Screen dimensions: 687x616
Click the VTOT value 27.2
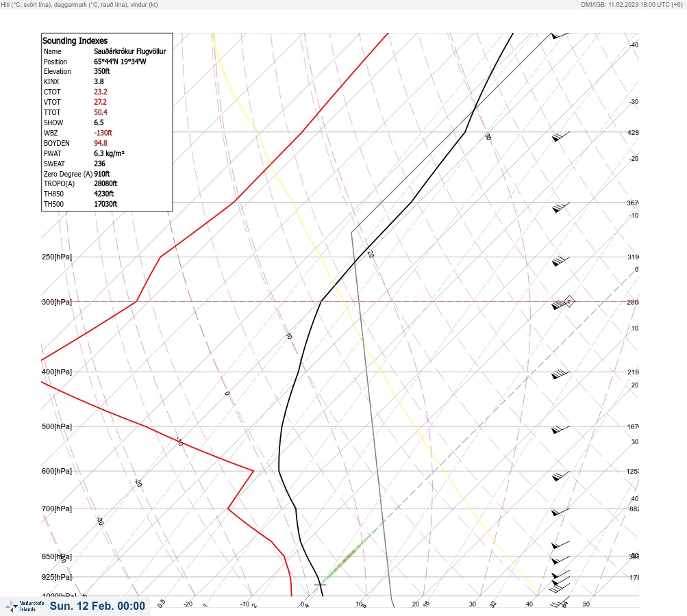[100, 102]
